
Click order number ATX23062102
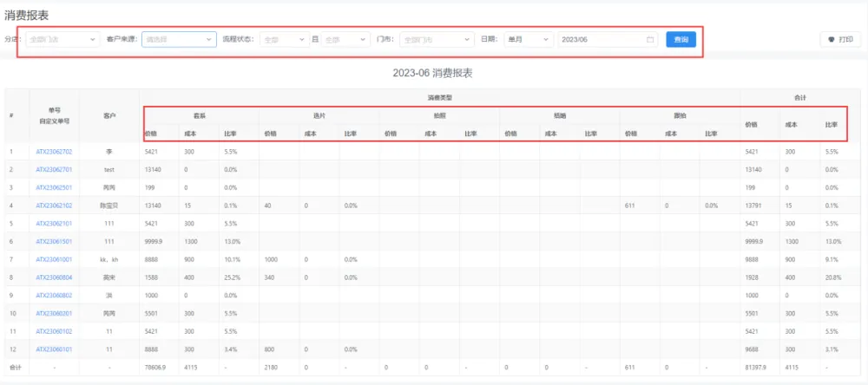coord(54,206)
